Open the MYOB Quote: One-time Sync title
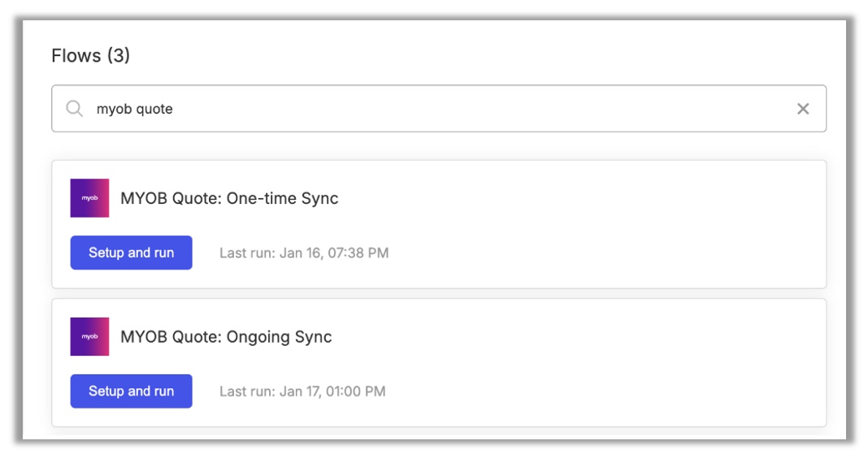This screenshot has height=458, width=868. click(229, 198)
